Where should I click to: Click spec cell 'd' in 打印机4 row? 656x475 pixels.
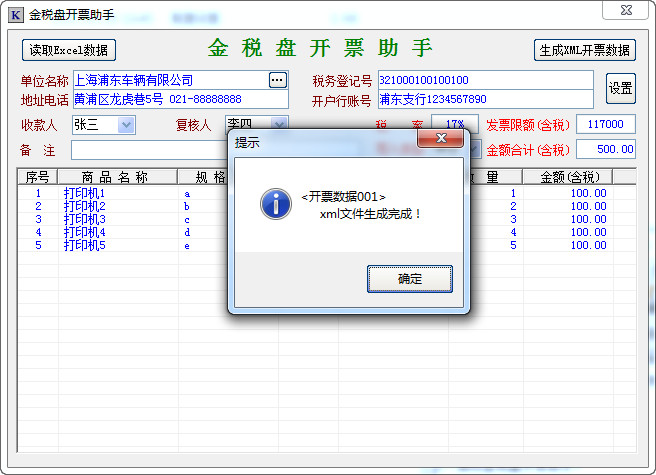point(187,232)
